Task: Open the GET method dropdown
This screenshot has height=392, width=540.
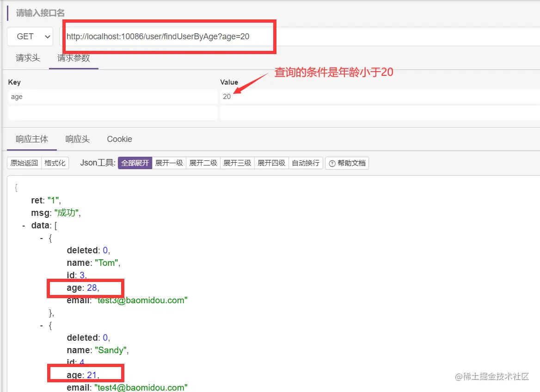Action: 30,37
